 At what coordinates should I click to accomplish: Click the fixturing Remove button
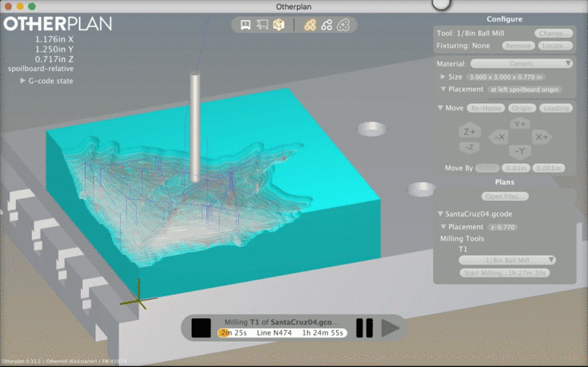(x=518, y=46)
